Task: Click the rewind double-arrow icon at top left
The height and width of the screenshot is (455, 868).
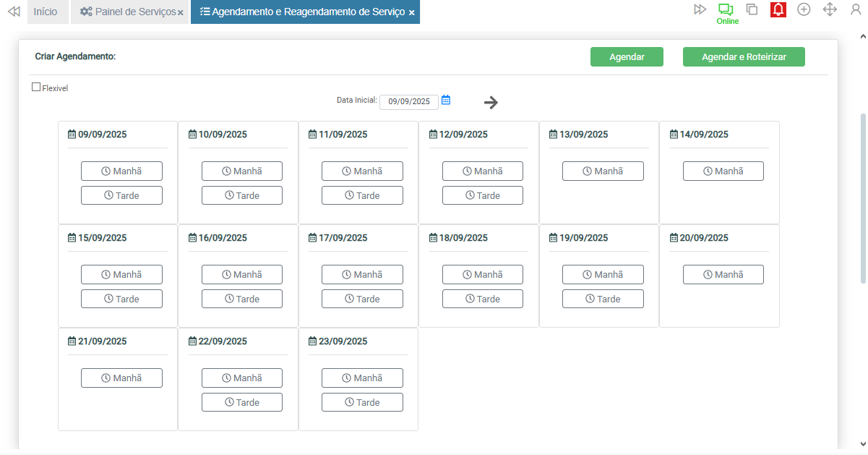Action: (13, 12)
